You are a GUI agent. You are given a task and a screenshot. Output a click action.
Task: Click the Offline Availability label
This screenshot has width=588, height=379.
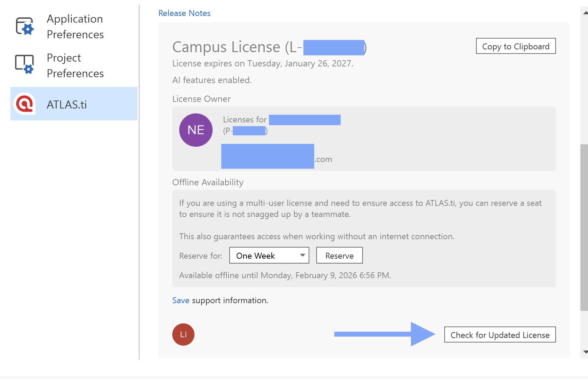pyautogui.click(x=208, y=182)
